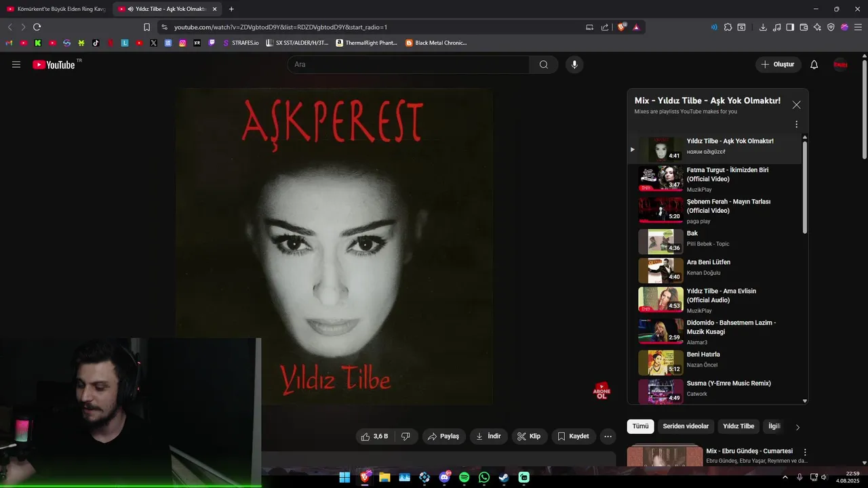
Task: Open the YouTube notifications bell
Action: (x=814, y=64)
